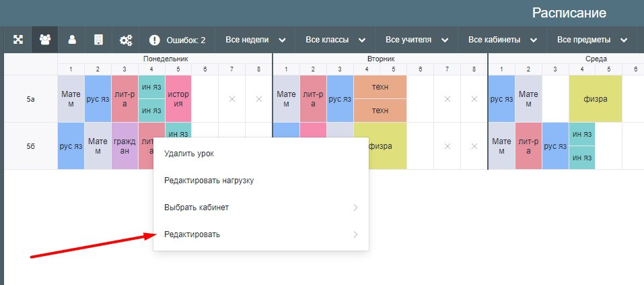Expand the Все классы filter
This screenshot has height=285, width=644.
click(335, 40)
